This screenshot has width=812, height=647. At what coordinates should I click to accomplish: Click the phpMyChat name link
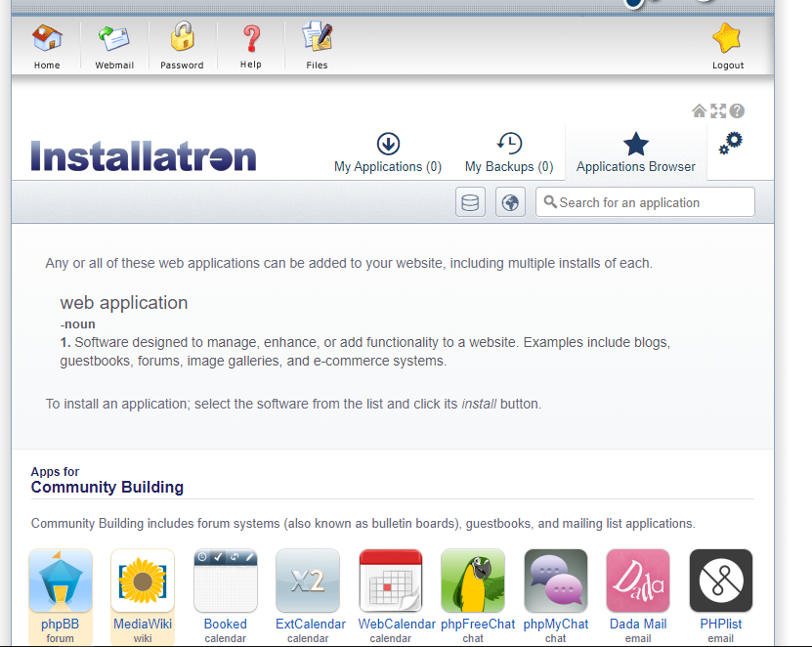[x=556, y=624]
